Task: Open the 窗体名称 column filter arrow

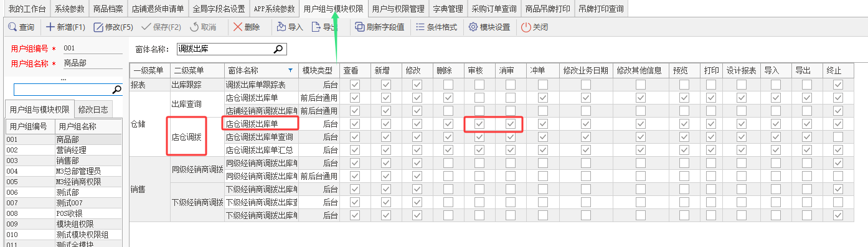Action: click(290, 70)
